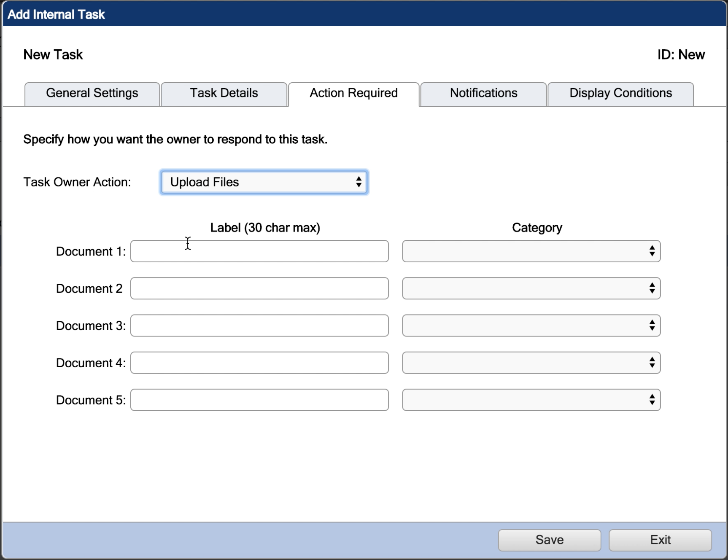Expand the Document 3 Category dropdown

click(530, 326)
